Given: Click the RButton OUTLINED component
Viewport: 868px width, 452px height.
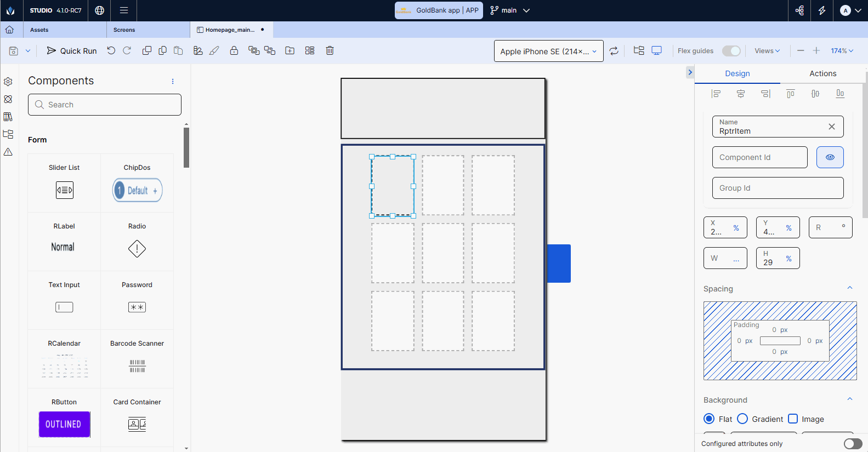Looking at the screenshot, I should click(64, 424).
